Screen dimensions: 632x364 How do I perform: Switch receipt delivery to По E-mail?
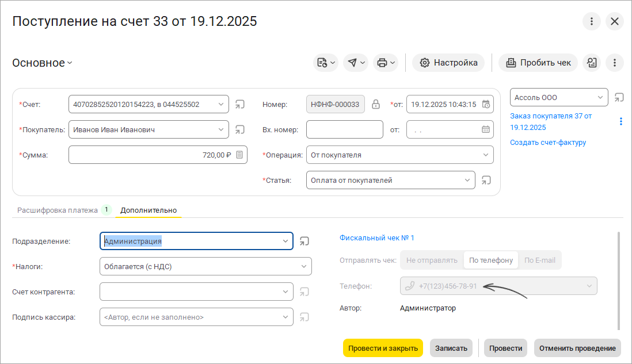click(x=539, y=260)
